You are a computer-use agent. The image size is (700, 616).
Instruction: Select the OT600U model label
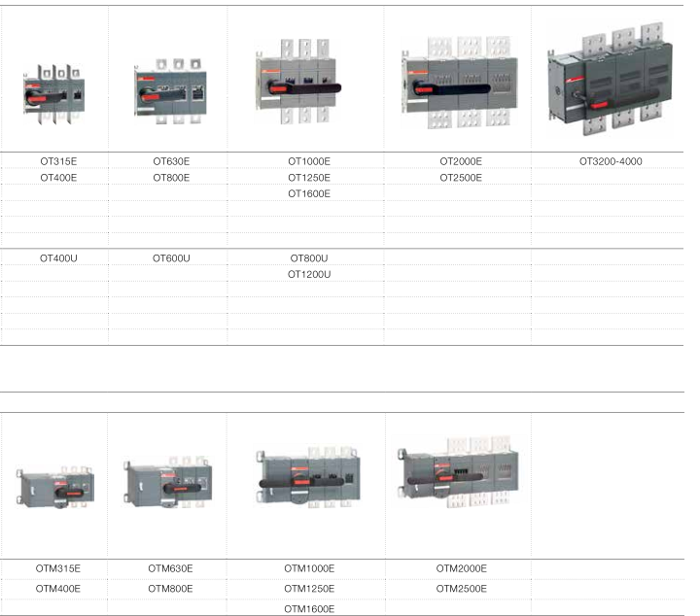[x=171, y=258]
